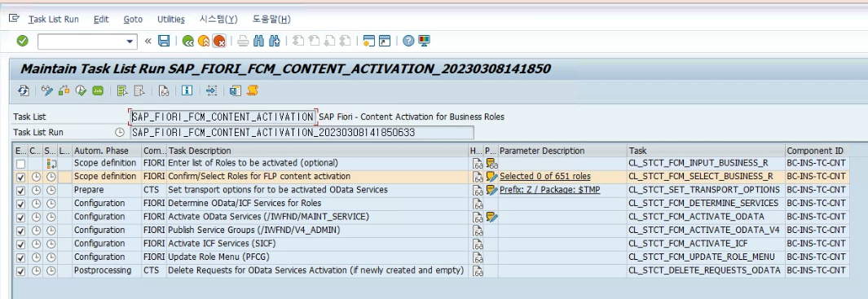Click the green Job icon
The image size is (868, 299).
(98, 90)
